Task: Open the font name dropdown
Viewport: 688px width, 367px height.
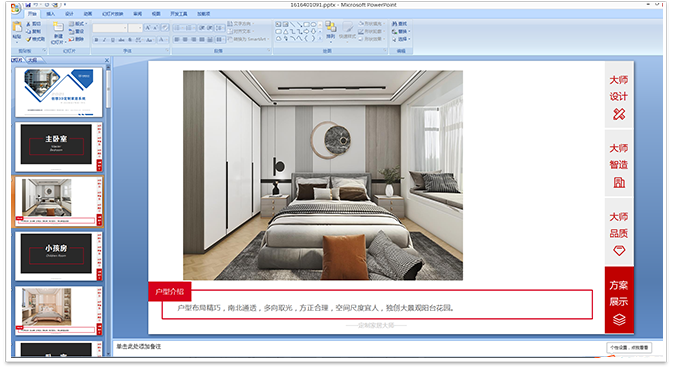Action: [125, 28]
